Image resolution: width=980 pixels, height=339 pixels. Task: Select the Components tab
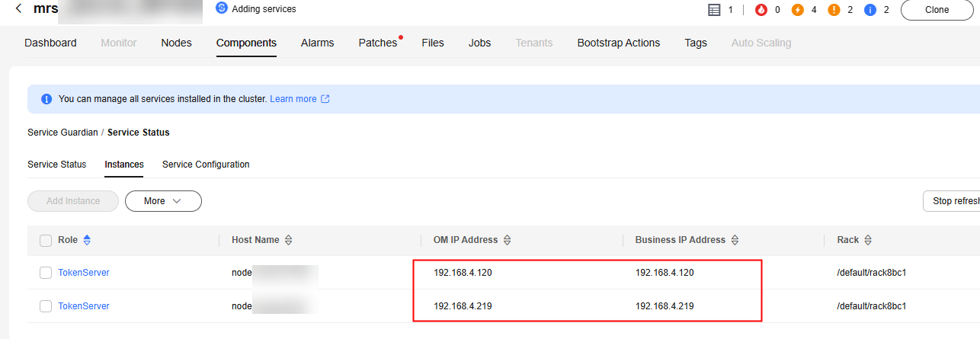click(x=246, y=43)
